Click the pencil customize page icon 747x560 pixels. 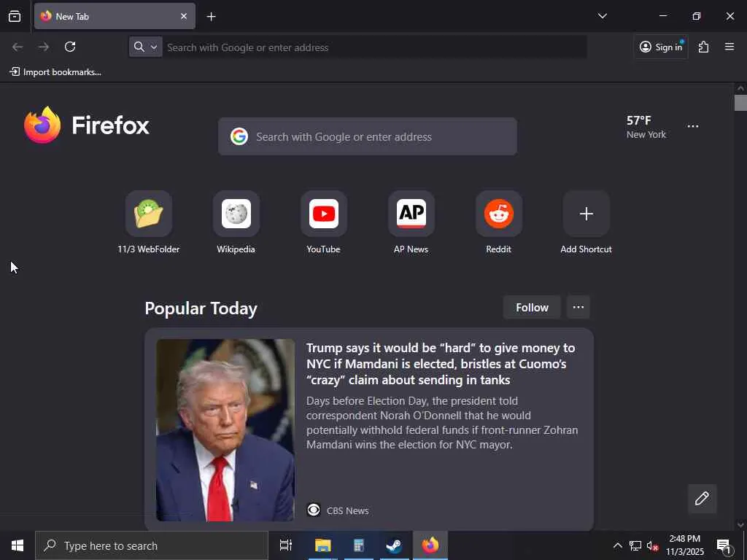coord(702,499)
